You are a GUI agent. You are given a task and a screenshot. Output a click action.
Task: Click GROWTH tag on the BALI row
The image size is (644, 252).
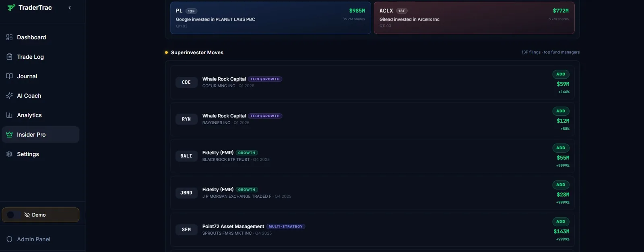(x=247, y=153)
